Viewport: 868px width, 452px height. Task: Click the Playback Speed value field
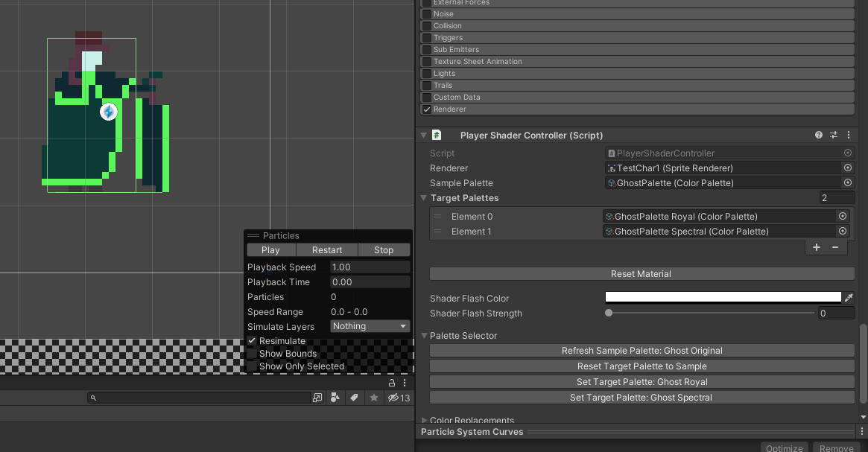[x=370, y=267]
